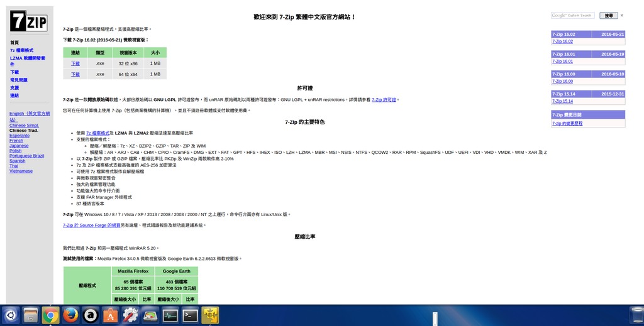Switch language to Portuguese Brazil
Image resolution: width=644 pixels, height=326 pixels.
coord(26,156)
